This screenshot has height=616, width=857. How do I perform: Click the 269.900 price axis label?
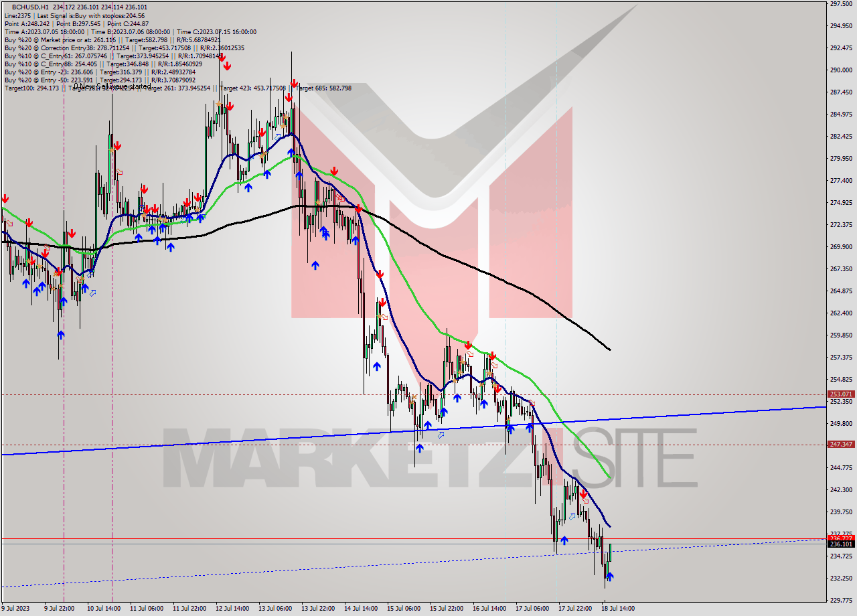(840, 247)
